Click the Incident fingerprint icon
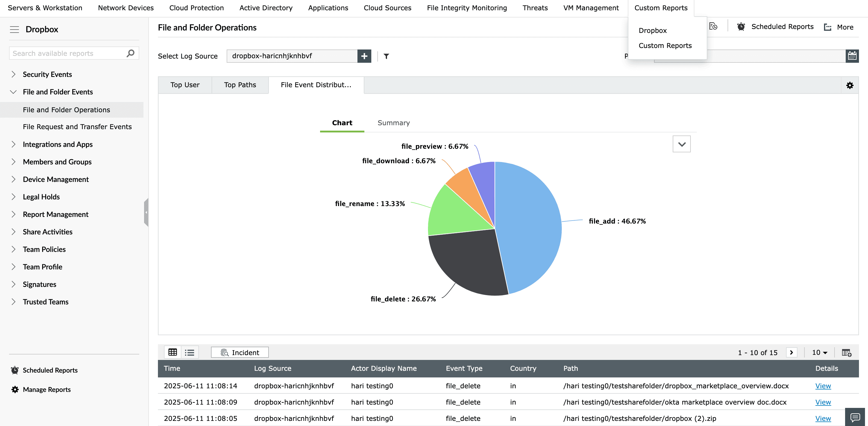This screenshot has height=426, width=868. pyautogui.click(x=225, y=352)
